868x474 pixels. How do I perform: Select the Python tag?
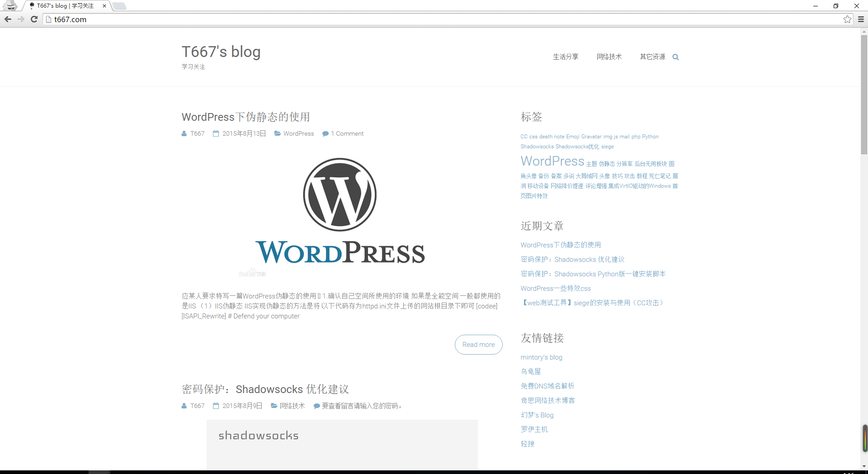point(650,137)
